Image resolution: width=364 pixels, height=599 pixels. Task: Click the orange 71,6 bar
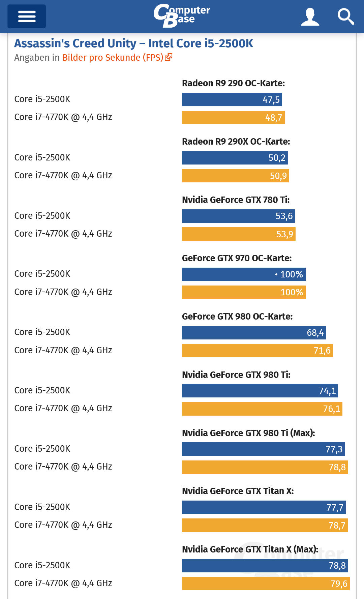pyautogui.click(x=257, y=351)
